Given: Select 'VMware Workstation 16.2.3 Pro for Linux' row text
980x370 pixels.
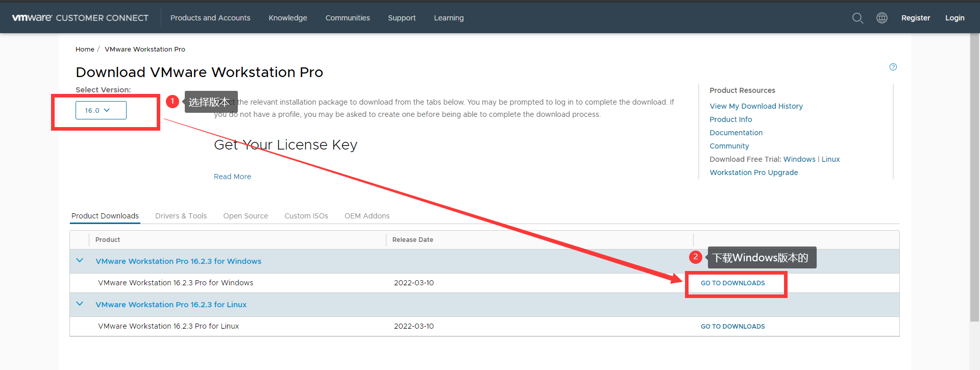Looking at the screenshot, I should (168, 326).
